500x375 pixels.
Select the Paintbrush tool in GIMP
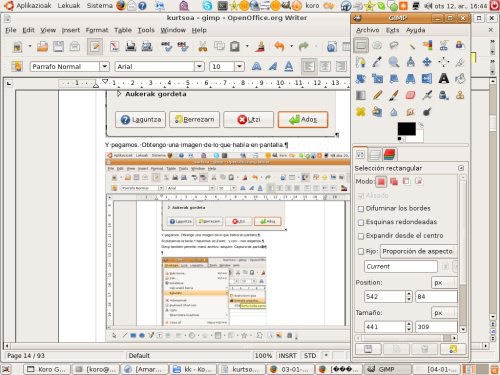pyautogui.click(x=394, y=95)
